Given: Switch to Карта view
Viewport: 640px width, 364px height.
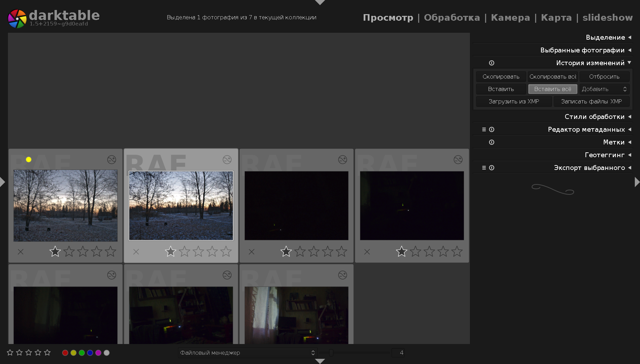Looking at the screenshot, I should [556, 18].
